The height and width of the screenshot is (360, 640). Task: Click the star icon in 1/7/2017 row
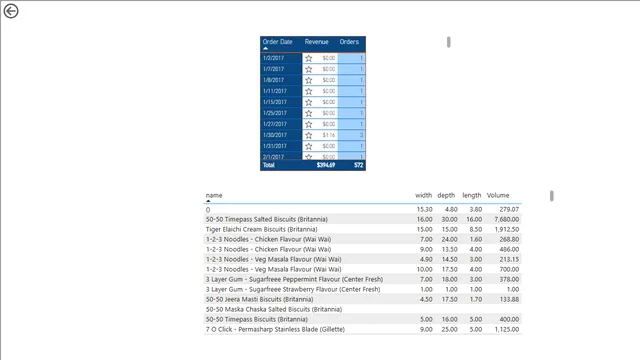[x=309, y=69]
